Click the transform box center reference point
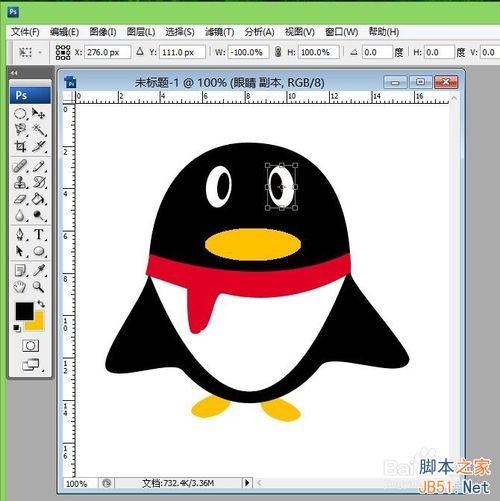The image size is (500, 501). (x=282, y=187)
